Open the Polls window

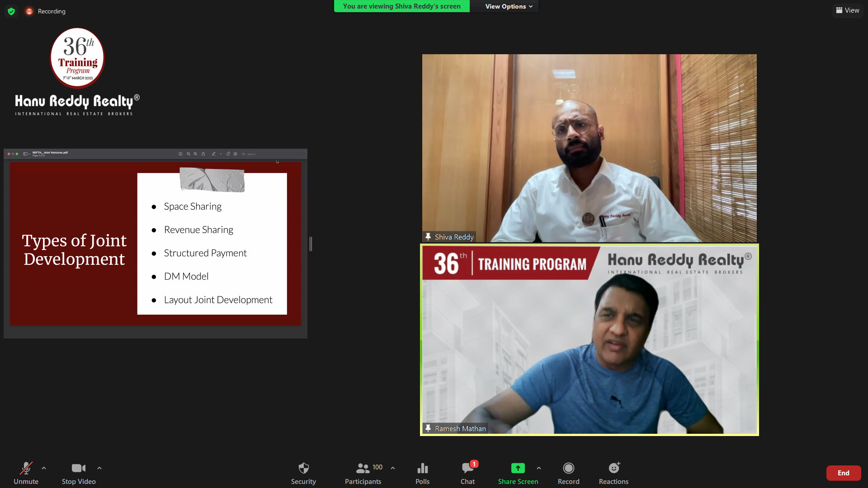pos(423,473)
